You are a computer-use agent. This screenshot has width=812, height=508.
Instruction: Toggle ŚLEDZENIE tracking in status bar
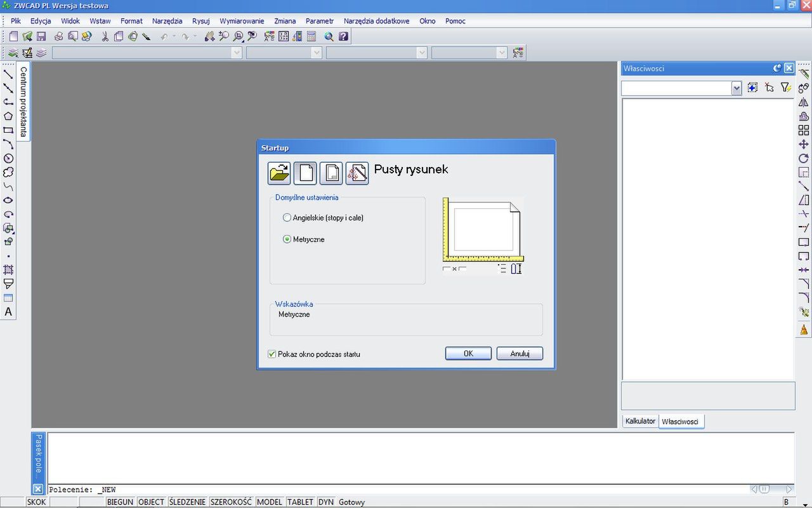tap(188, 502)
